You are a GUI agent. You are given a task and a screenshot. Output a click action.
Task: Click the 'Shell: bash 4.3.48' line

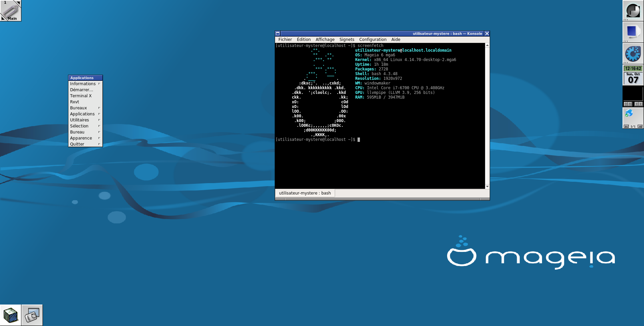[x=376, y=74]
